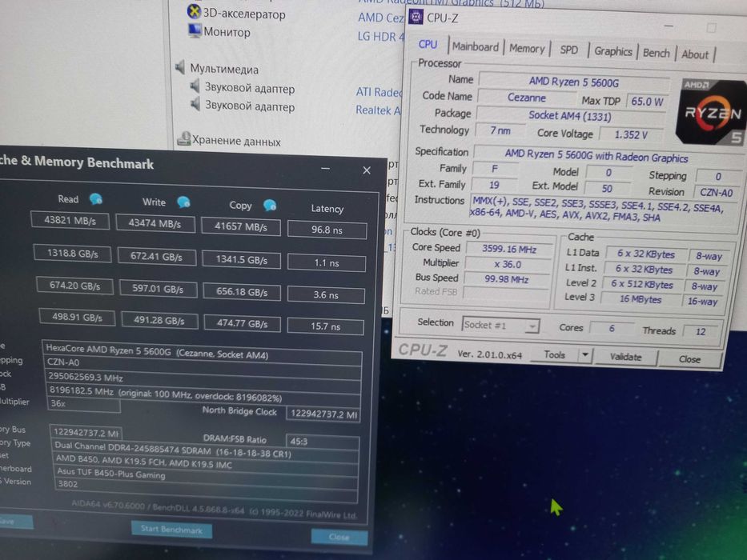747x560 pixels.
Task: Select the Мультимедиа speaker icon
Action: point(180,66)
